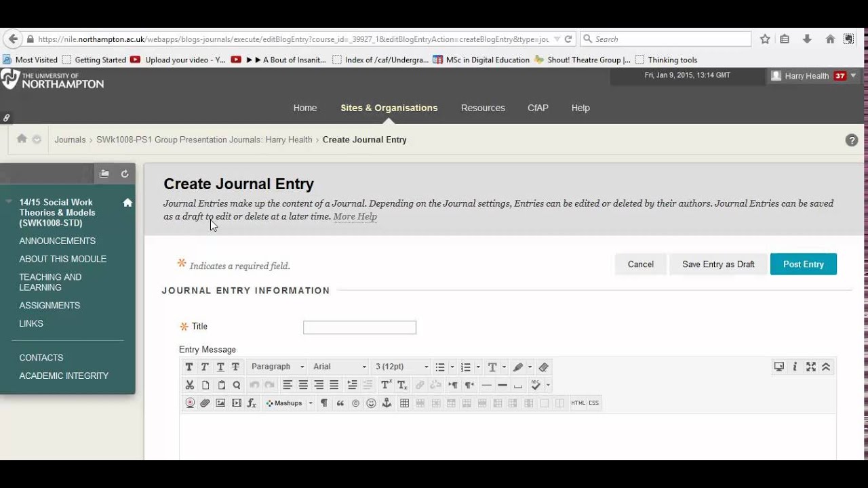Screen dimensions: 868x488
Task: Toggle spell check ABC icon
Action: (536, 385)
